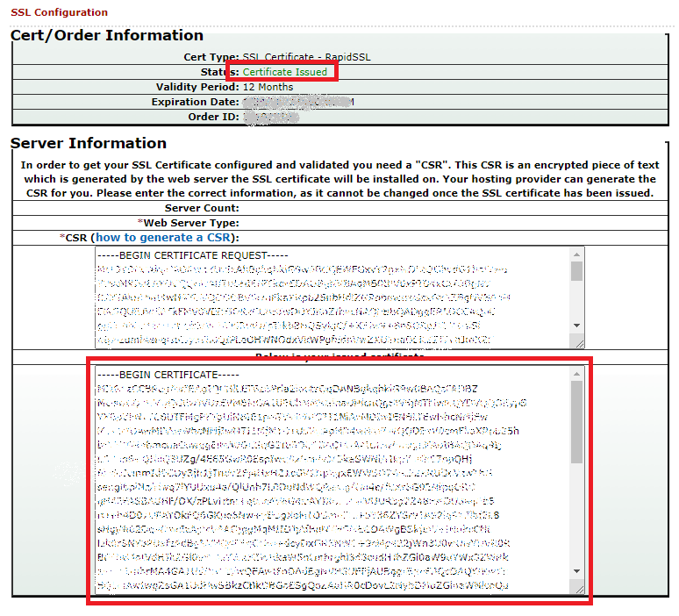Viewport: 679px width, 616px height.
Task: Click the issued certificate scroll up arrow
Action: [576, 374]
